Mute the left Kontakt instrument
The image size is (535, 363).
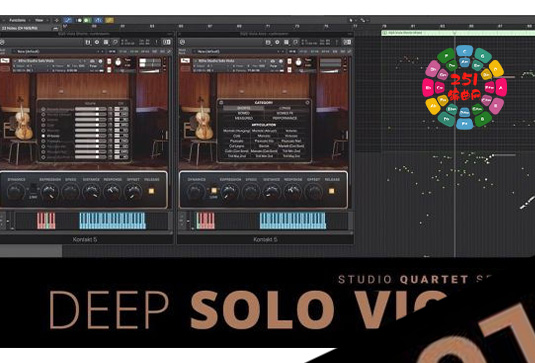pyautogui.click(x=109, y=70)
